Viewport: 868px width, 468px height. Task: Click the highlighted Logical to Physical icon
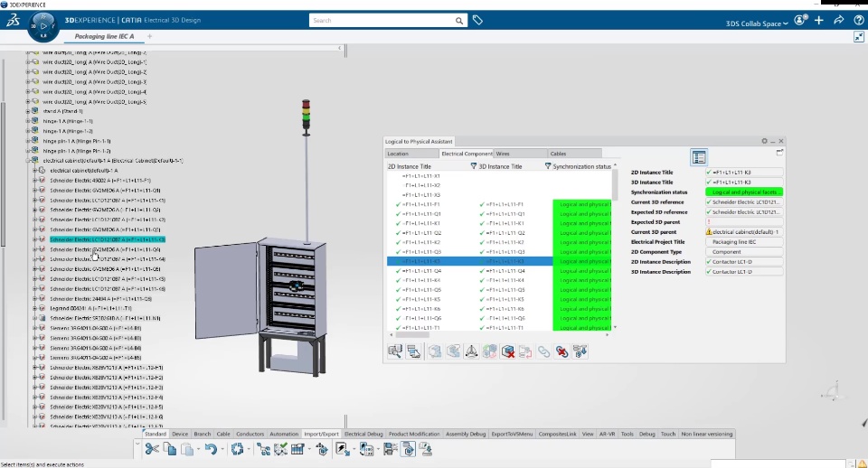click(x=408, y=449)
